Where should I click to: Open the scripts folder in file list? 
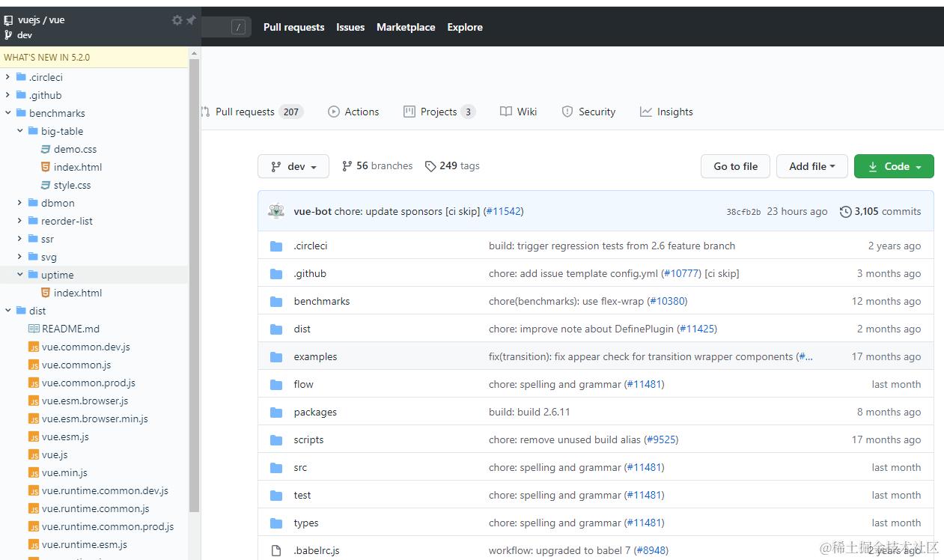click(x=308, y=439)
